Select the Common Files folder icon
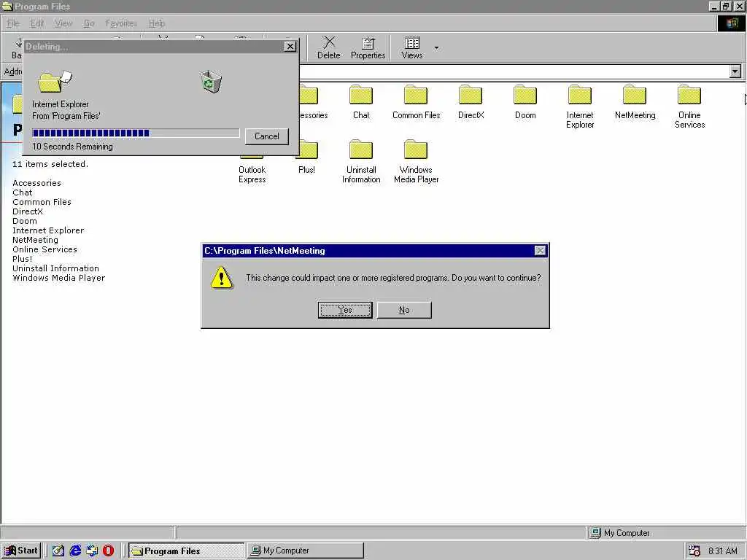The width and height of the screenshot is (747, 560). click(x=416, y=95)
